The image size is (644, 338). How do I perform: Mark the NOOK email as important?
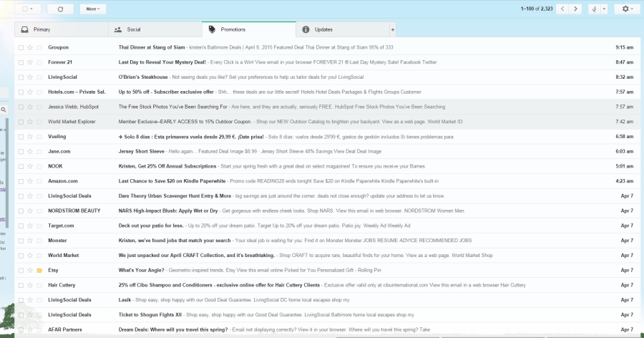coord(39,166)
